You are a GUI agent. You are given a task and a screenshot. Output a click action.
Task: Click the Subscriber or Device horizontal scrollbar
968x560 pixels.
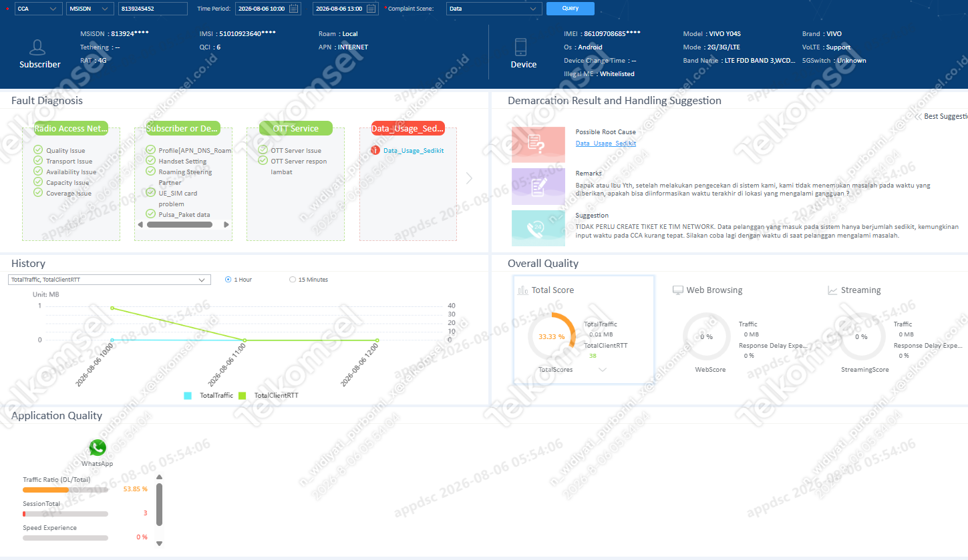click(180, 225)
